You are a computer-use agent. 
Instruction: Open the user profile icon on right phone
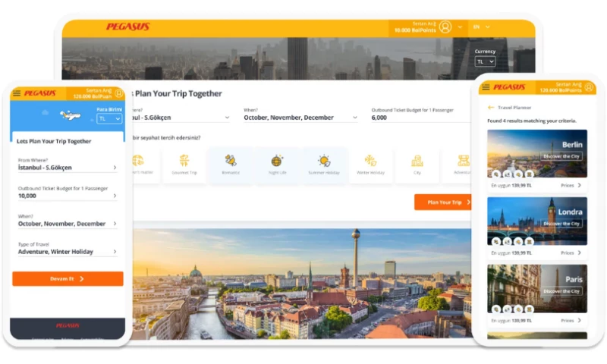tap(589, 87)
